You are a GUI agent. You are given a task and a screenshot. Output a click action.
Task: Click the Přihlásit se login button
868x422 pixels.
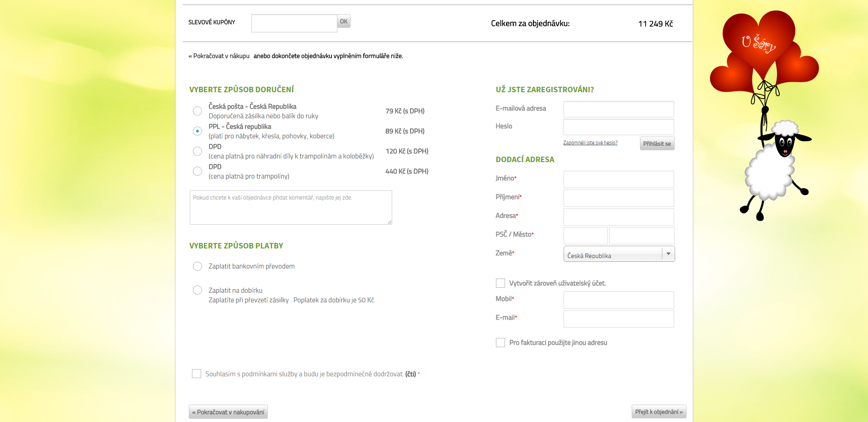click(x=657, y=143)
